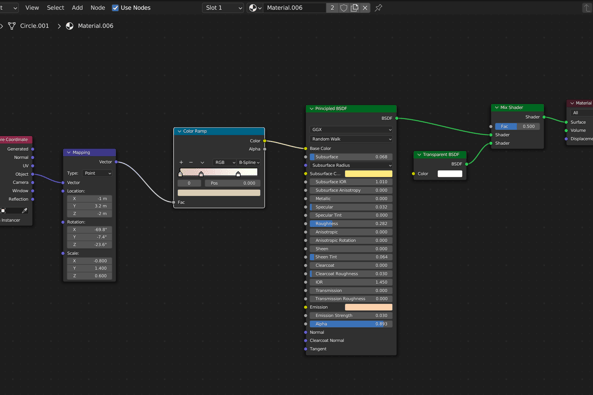Image resolution: width=593 pixels, height=395 pixels.
Task: Select the leftmost Color Ramp stop handle
Action: [180, 174]
